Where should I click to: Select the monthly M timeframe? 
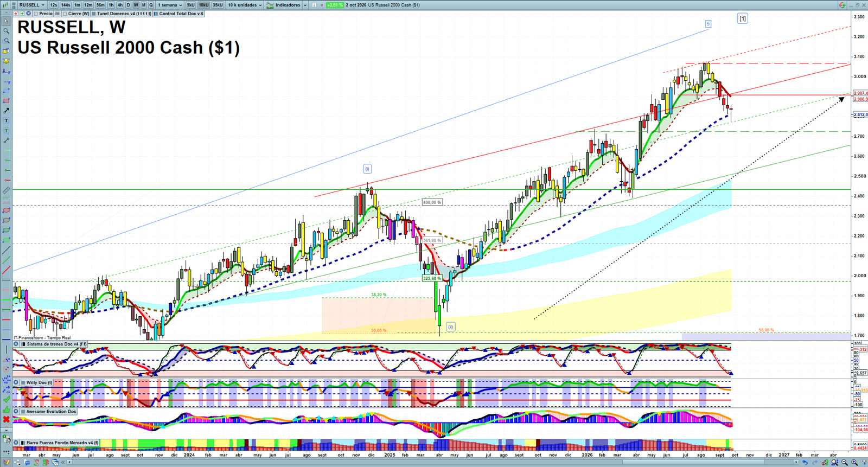click(x=143, y=5)
